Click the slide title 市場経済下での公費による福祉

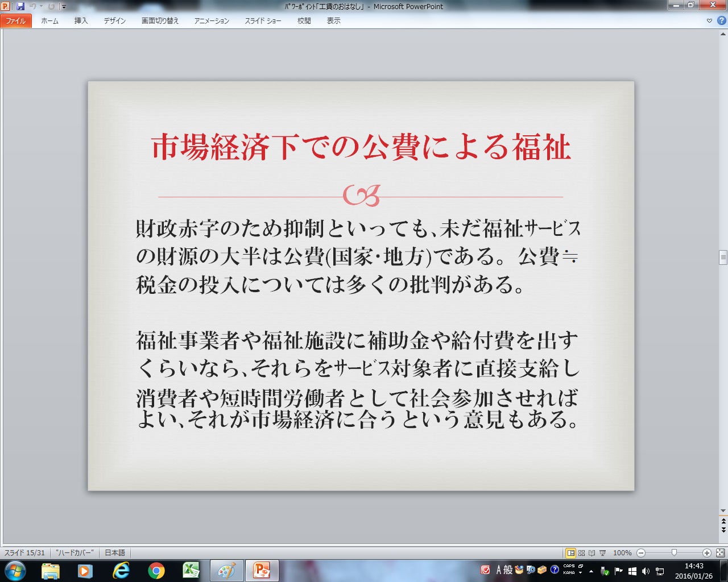361,147
